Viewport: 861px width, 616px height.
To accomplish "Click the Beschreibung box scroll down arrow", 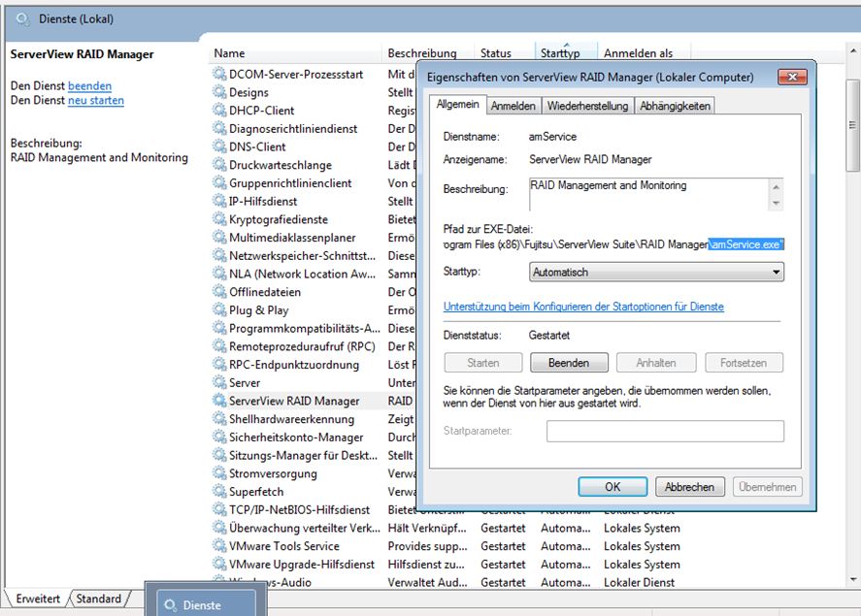I will 776,204.
